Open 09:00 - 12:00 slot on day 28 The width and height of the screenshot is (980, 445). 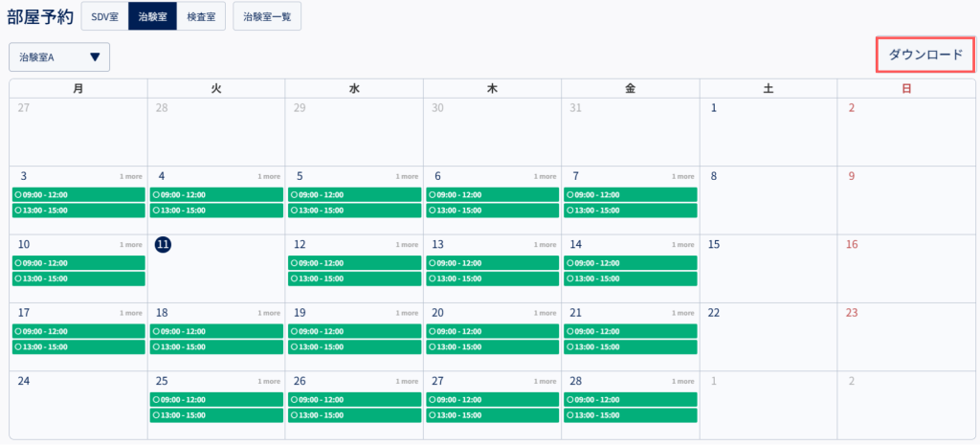click(x=630, y=399)
